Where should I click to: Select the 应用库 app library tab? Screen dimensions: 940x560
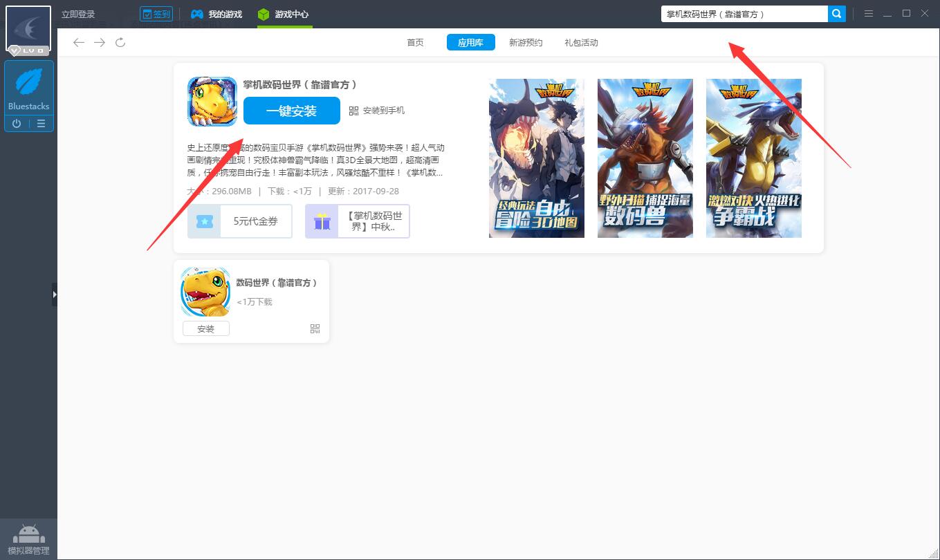coord(470,43)
